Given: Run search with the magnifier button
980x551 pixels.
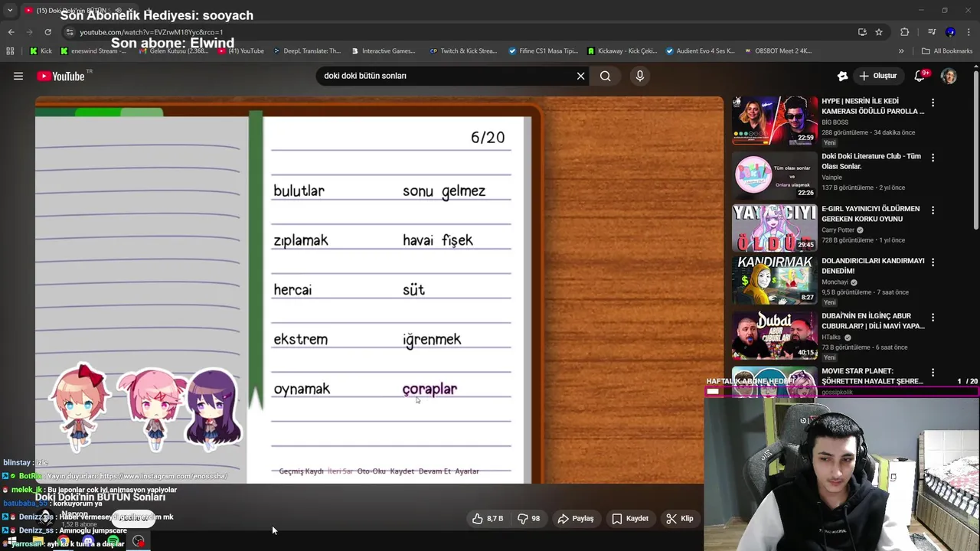Looking at the screenshot, I should click(x=606, y=76).
